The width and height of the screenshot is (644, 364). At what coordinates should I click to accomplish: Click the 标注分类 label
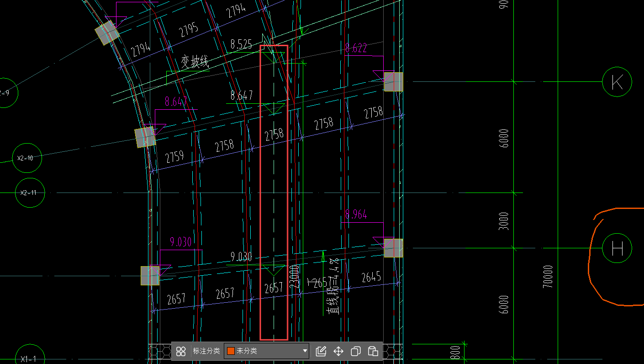coord(206,351)
